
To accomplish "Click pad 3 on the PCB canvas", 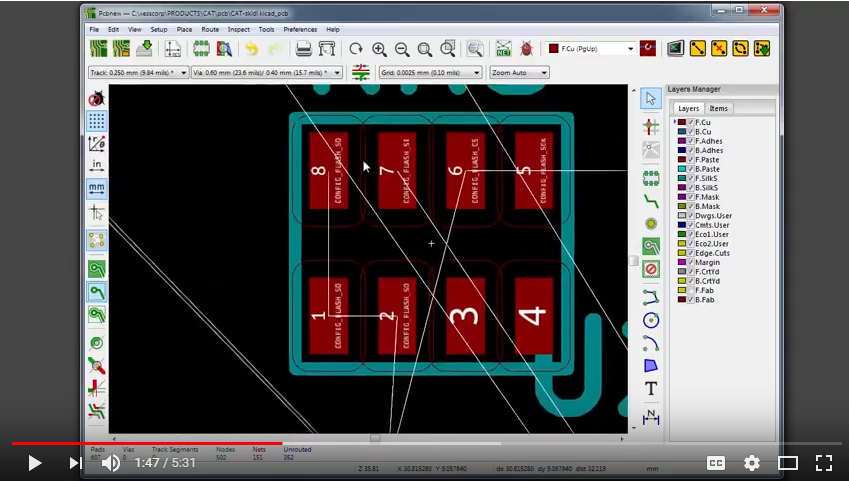I will 466,316.
